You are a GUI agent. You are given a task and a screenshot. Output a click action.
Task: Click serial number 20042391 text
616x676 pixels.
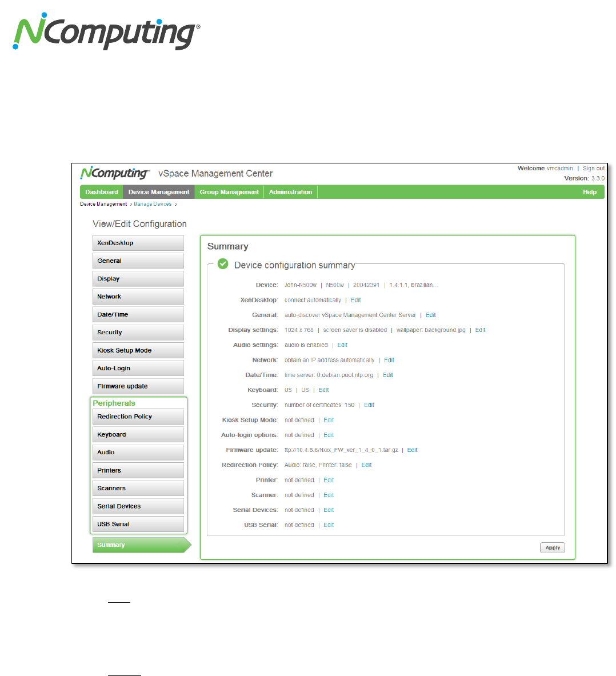coord(366,285)
